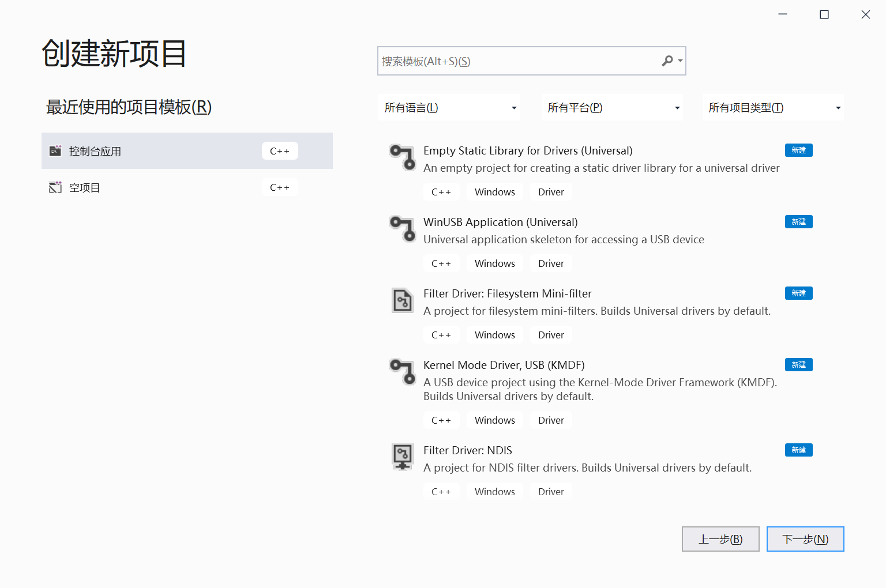Viewport: 886px width, 588px height.
Task: Click Windows tag under WinUSB Application
Action: pyautogui.click(x=495, y=263)
